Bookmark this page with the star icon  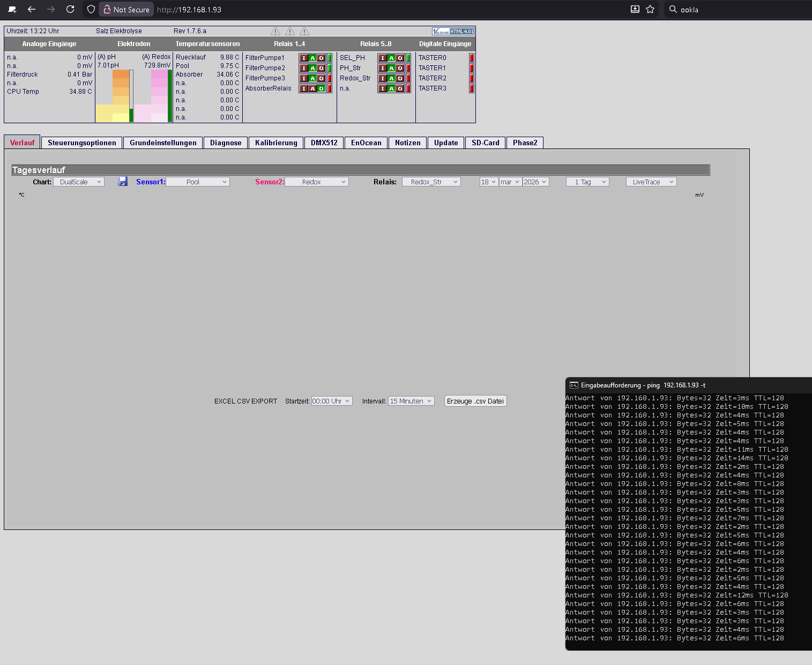point(650,9)
